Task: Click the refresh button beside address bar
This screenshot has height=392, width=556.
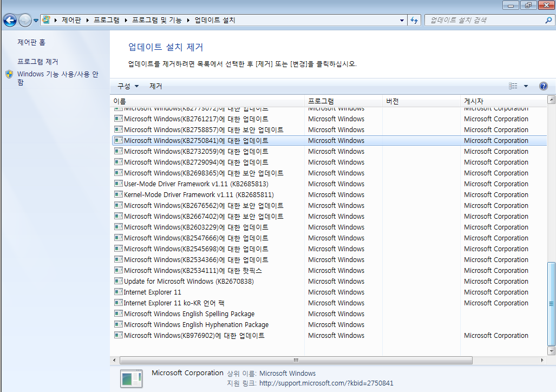Action: click(414, 20)
